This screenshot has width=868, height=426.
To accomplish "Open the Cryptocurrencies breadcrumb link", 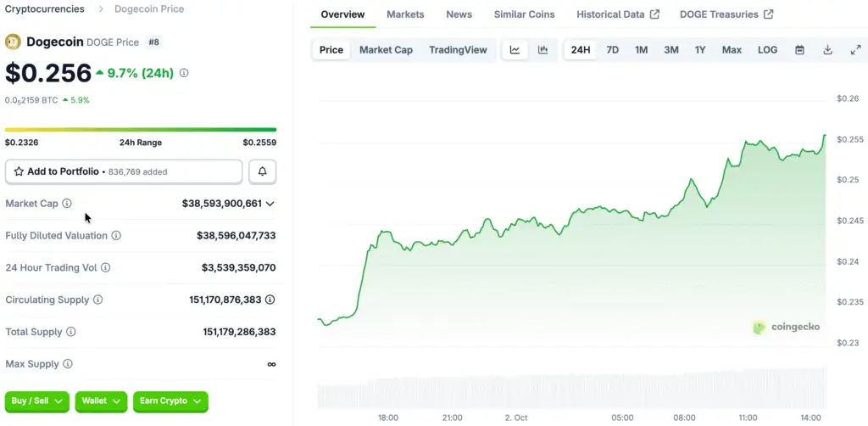I will point(45,9).
